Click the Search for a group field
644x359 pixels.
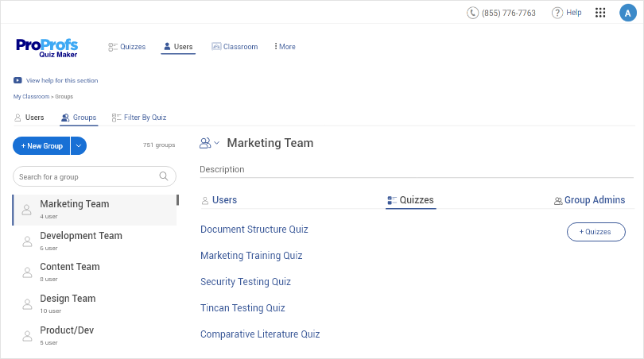(86, 176)
